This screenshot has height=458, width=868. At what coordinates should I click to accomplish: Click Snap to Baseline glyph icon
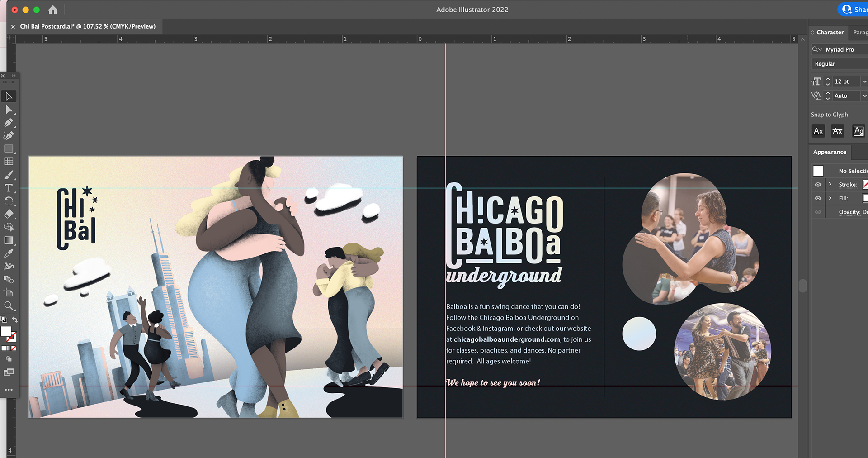tap(818, 131)
